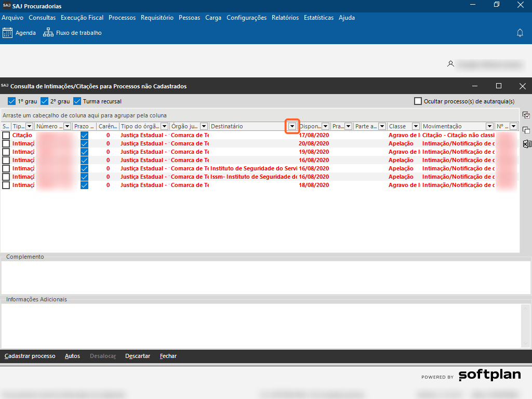Expand the Movimentação column filter dropdown
This screenshot has height=399, width=532.
(489, 126)
